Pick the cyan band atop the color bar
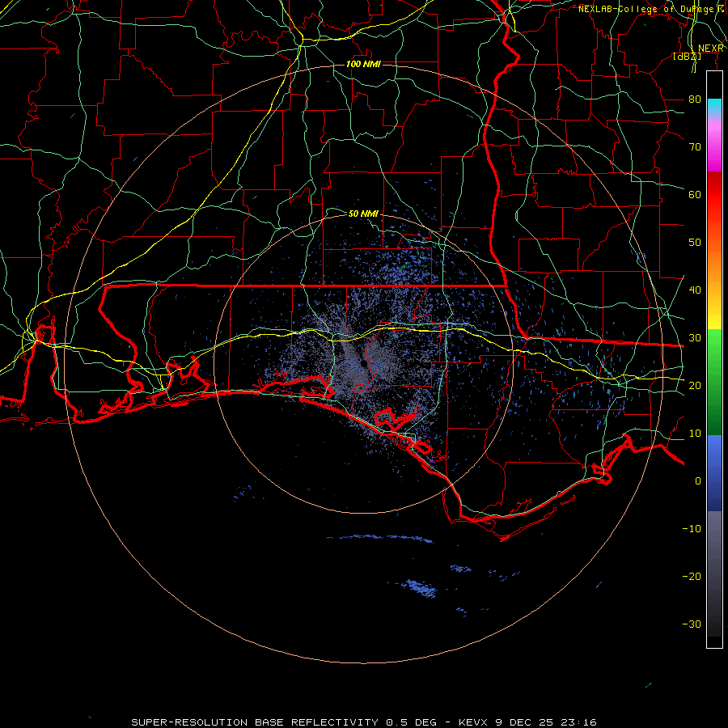Viewport: 728px width, 728px height. coord(714,107)
